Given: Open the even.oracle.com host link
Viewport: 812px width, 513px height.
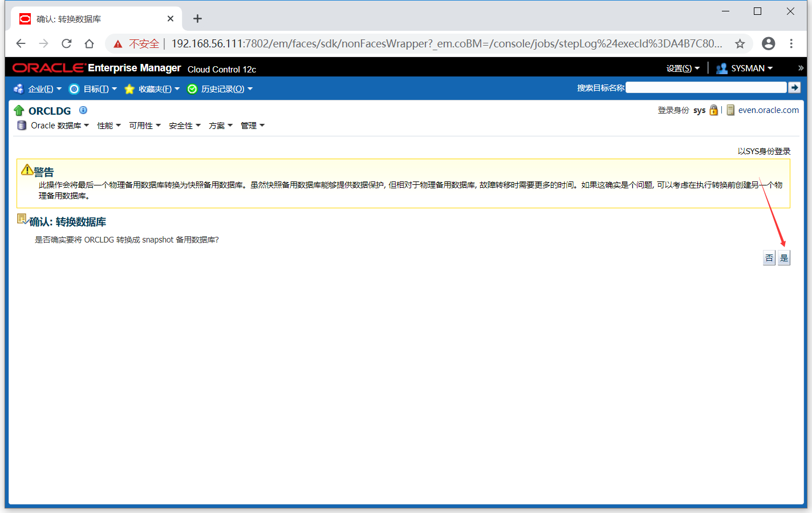Looking at the screenshot, I should [x=769, y=110].
